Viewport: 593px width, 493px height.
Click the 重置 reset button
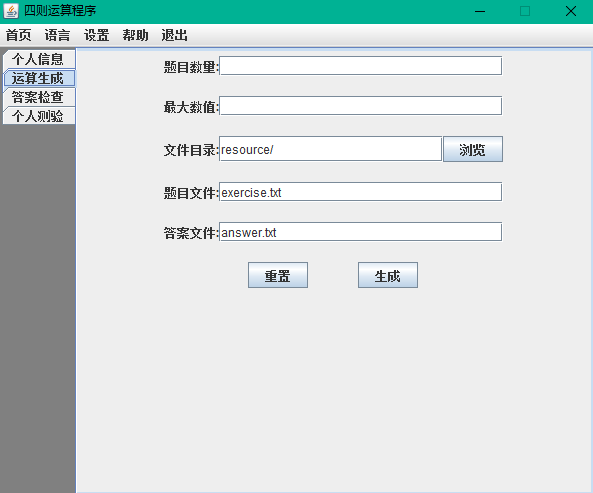click(278, 275)
